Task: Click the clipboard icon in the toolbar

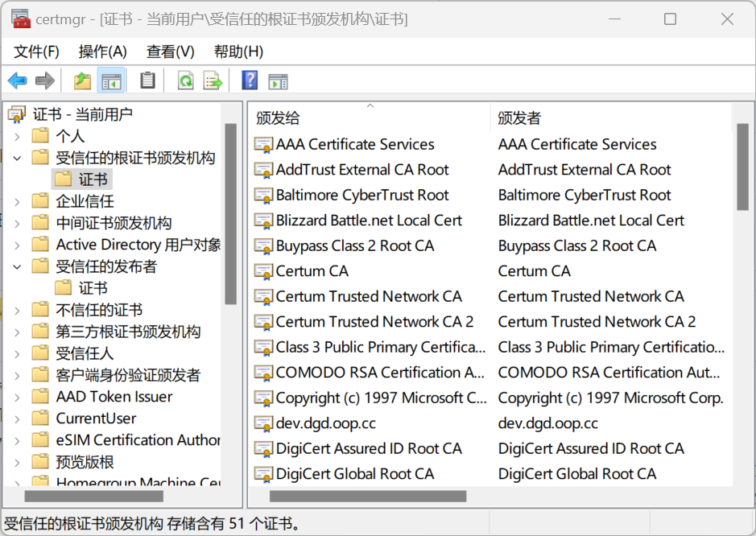Action: pyautogui.click(x=147, y=80)
